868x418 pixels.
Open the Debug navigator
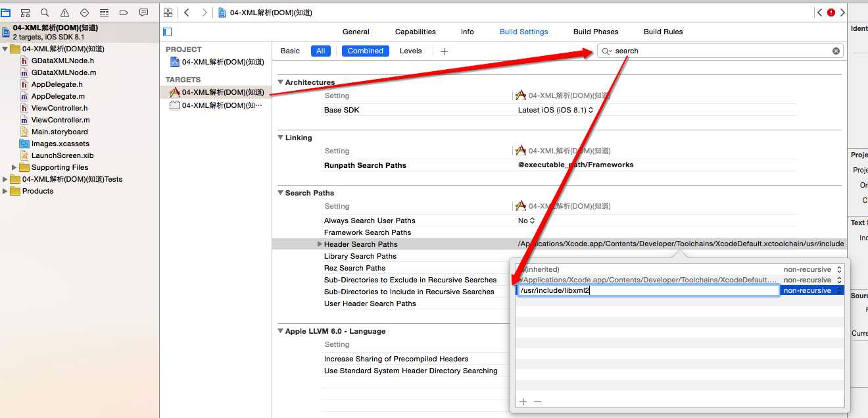click(104, 13)
